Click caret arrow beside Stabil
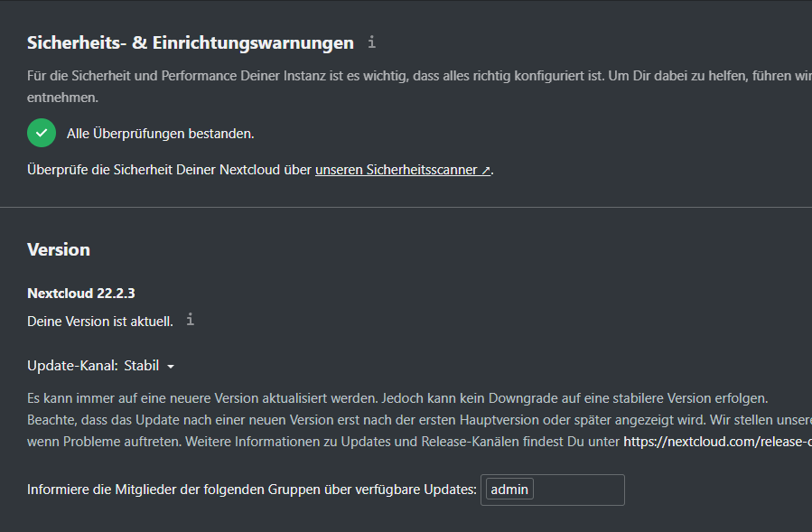This screenshot has width=812, height=532. [x=171, y=366]
